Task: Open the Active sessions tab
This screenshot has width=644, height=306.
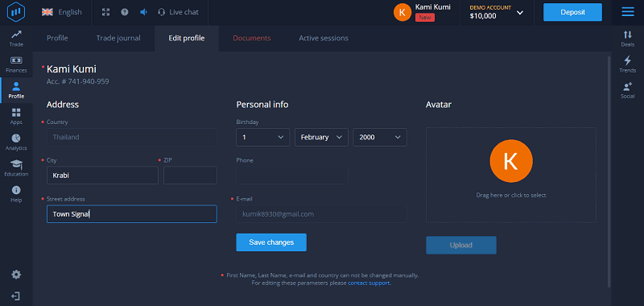Action: pos(324,38)
